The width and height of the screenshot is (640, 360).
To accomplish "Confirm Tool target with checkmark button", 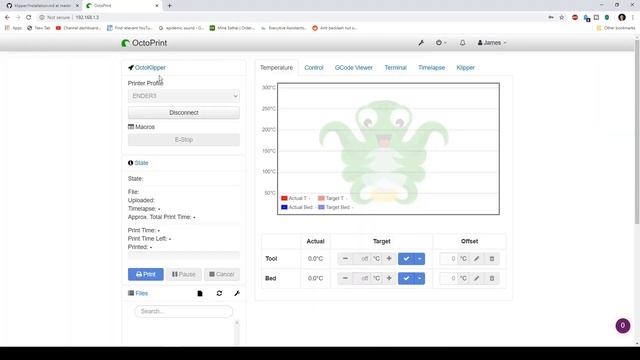I will tap(406, 259).
